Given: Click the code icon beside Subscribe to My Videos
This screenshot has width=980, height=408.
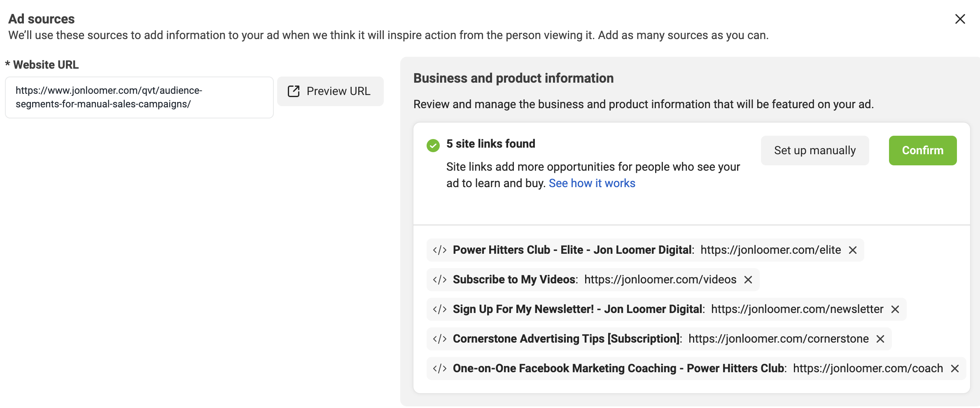Looking at the screenshot, I should coord(440,280).
